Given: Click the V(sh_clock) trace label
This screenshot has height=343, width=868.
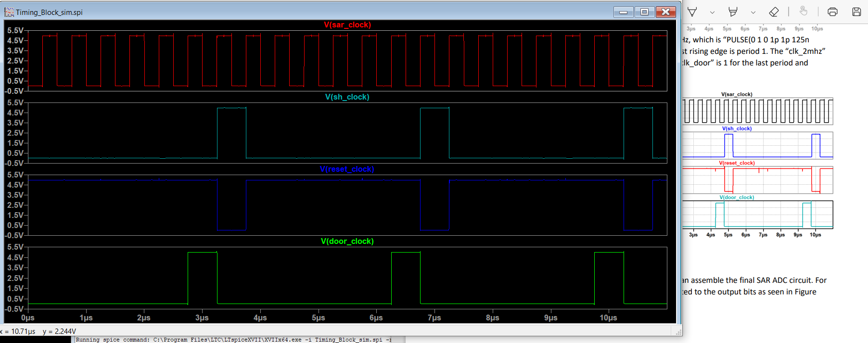Looking at the screenshot, I should pyautogui.click(x=347, y=97).
